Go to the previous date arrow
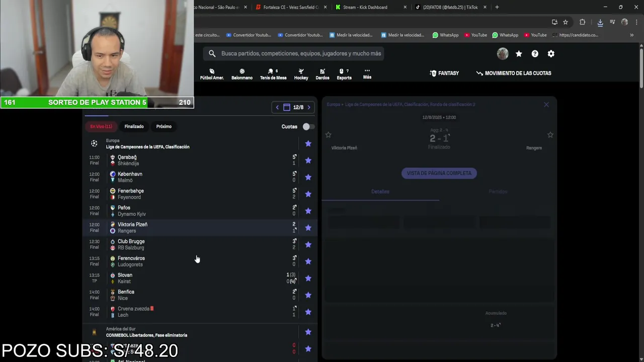644x362 pixels. click(277, 107)
